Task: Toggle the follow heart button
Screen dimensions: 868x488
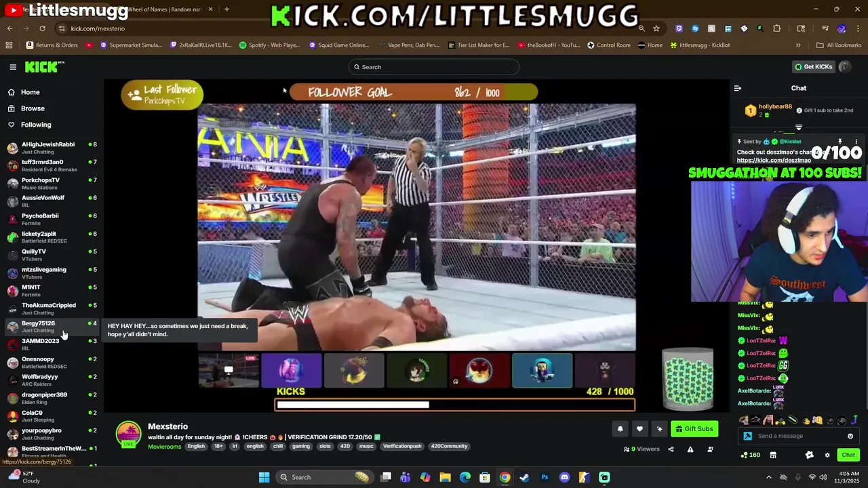Action: pos(639,429)
